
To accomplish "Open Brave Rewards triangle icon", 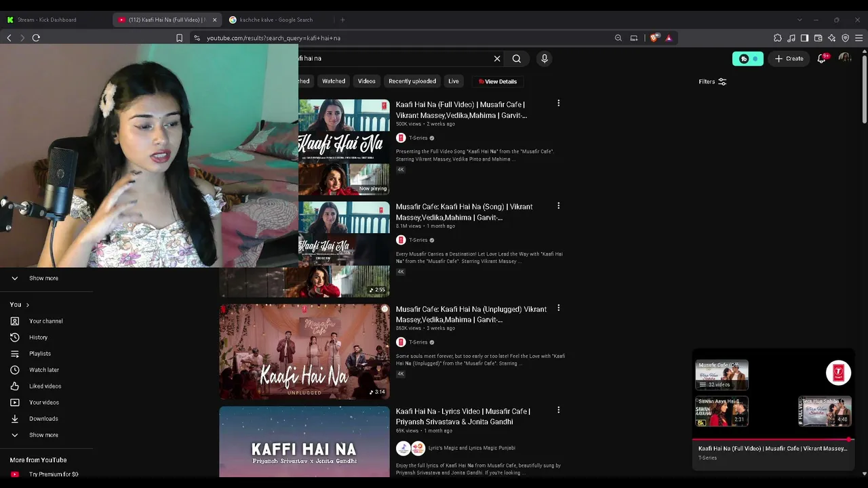I will (669, 38).
